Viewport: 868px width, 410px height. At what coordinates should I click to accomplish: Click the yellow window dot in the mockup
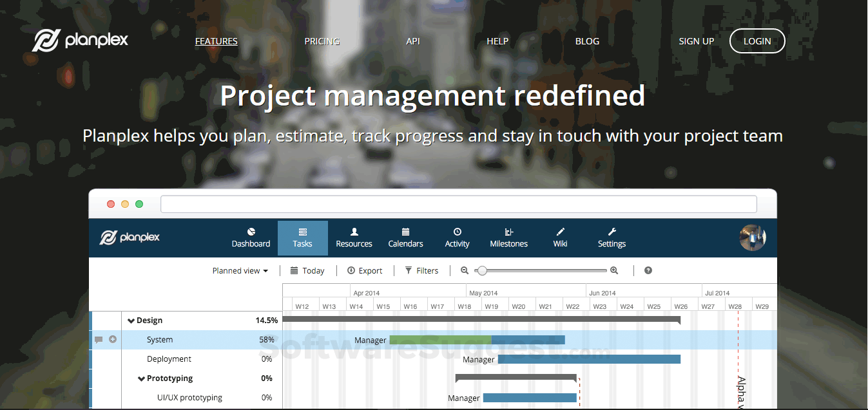[125, 204]
